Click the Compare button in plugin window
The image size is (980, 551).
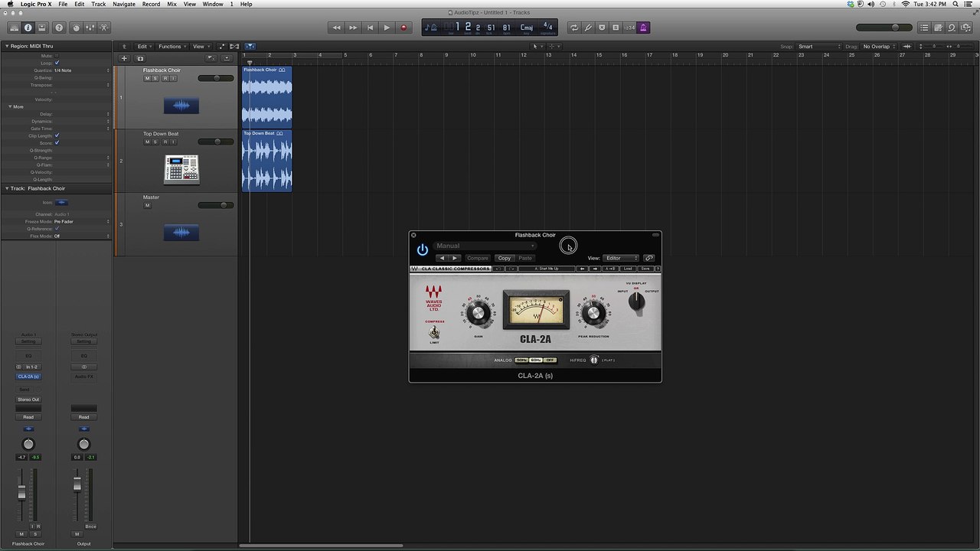(478, 258)
